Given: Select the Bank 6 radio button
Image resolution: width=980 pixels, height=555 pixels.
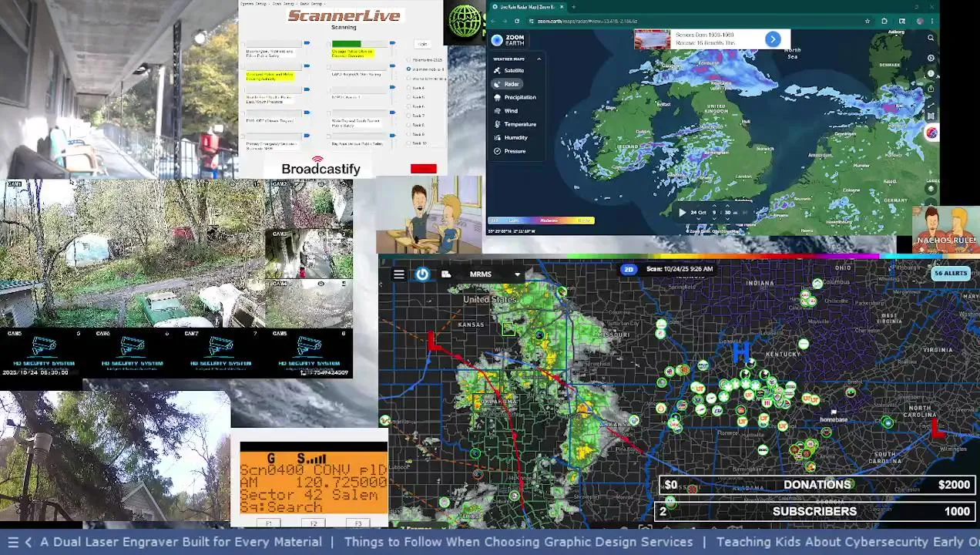Looking at the screenshot, I should tap(409, 106).
